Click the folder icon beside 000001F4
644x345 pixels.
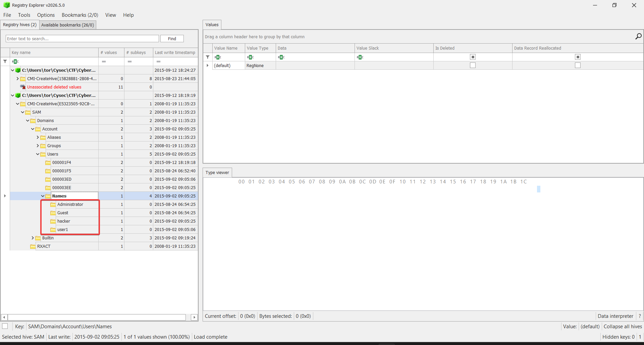click(x=48, y=163)
